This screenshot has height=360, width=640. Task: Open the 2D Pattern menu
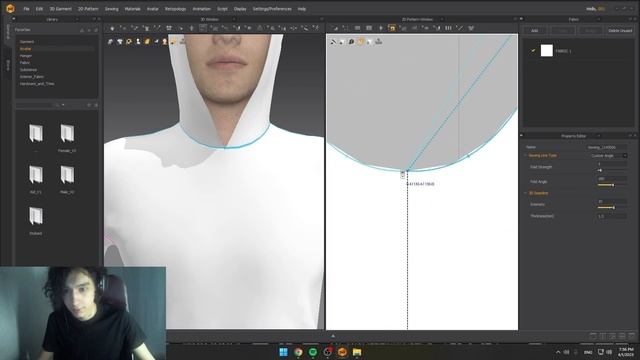click(88, 9)
